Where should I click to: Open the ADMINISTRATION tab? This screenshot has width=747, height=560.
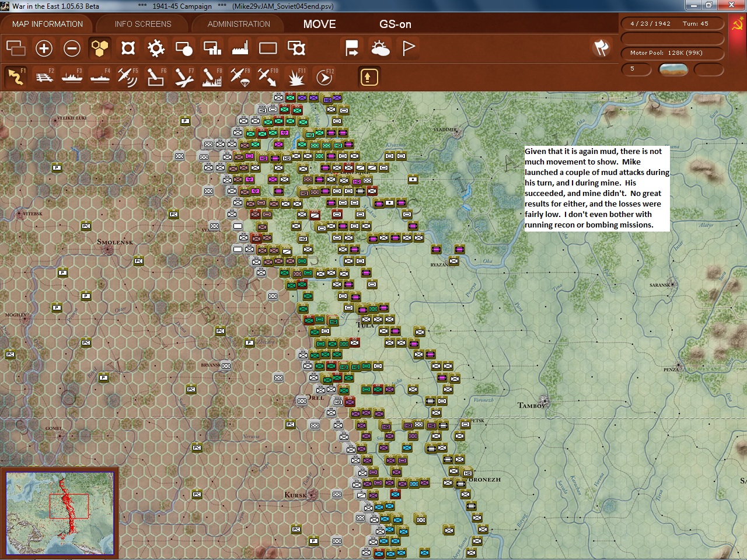tap(239, 24)
